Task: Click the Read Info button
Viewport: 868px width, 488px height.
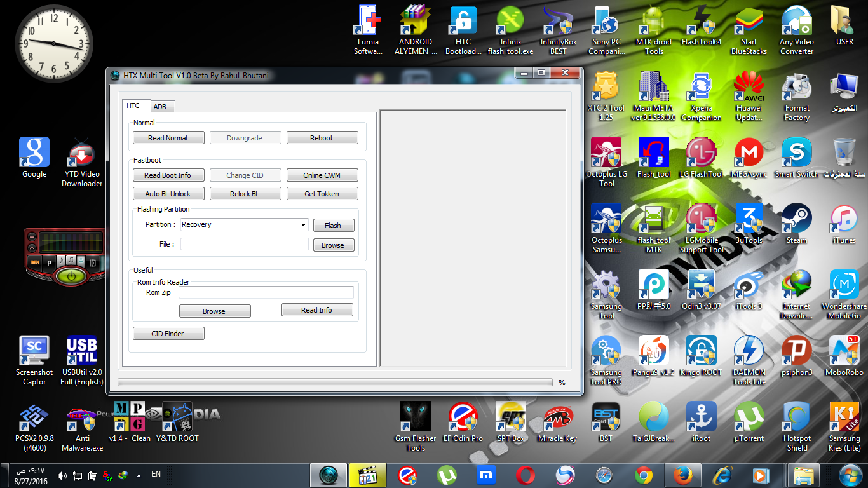Action: coord(317,310)
